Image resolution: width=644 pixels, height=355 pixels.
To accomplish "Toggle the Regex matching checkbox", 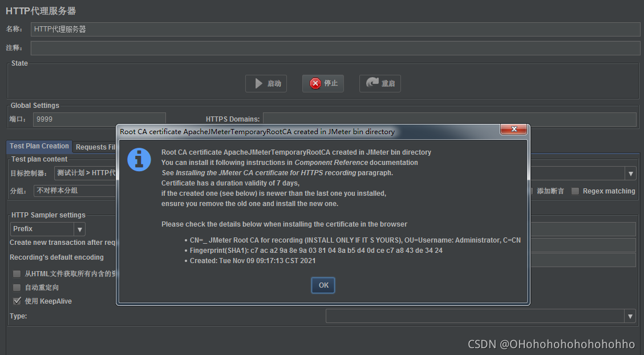I will [x=576, y=191].
